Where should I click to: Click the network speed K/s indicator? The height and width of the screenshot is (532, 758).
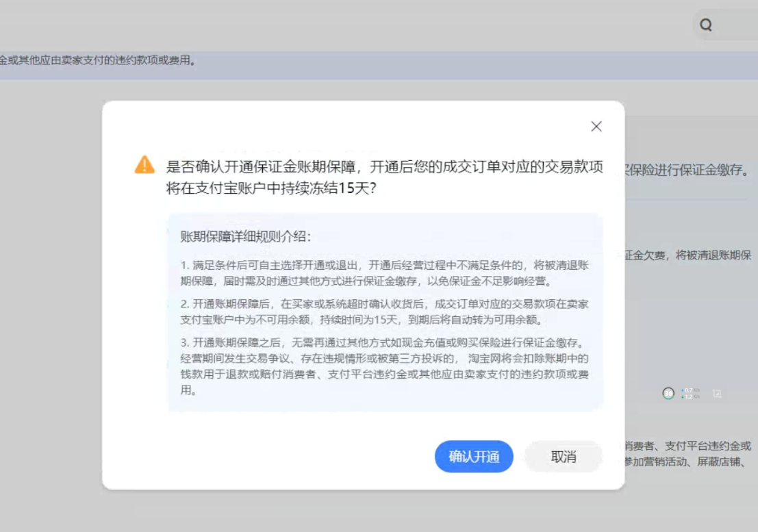pos(690,394)
